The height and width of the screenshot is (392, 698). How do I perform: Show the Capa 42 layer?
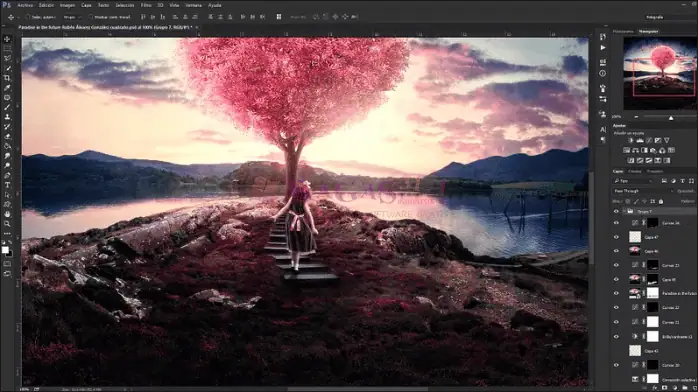coord(617,351)
